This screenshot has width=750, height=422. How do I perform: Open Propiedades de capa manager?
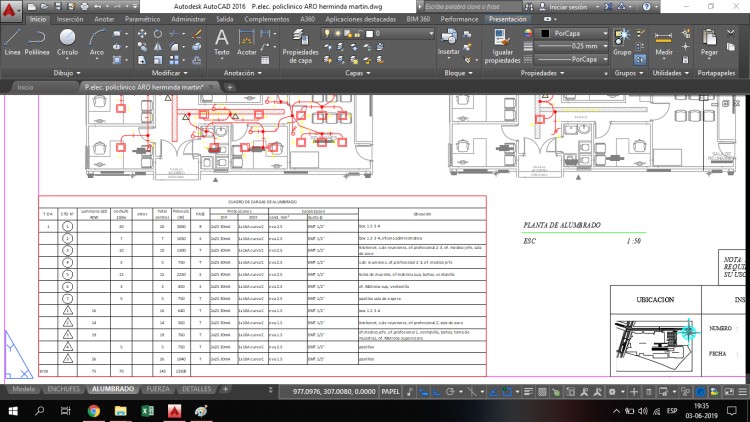[300, 46]
